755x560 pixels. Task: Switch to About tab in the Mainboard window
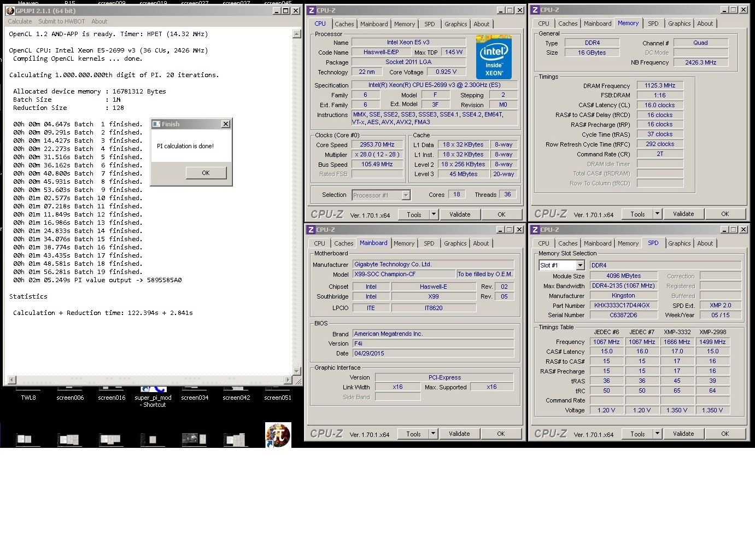pyautogui.click(x=481, y=243)
